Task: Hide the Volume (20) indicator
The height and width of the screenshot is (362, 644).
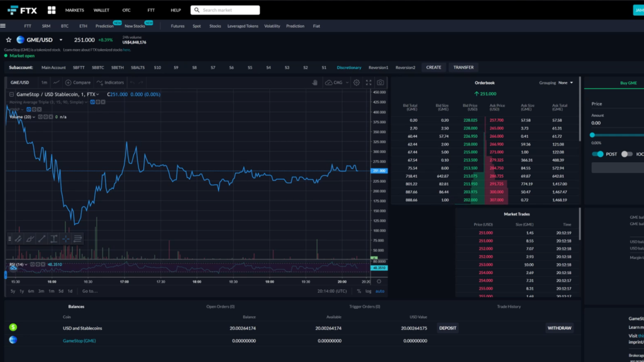Action: point(40,117)
